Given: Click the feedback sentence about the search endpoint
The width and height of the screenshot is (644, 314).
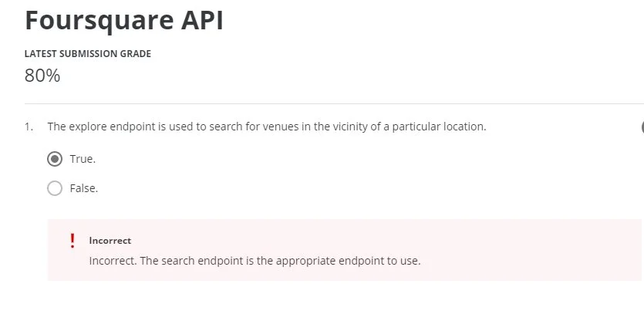Looking at the screenshot, I should coord(255,261).
